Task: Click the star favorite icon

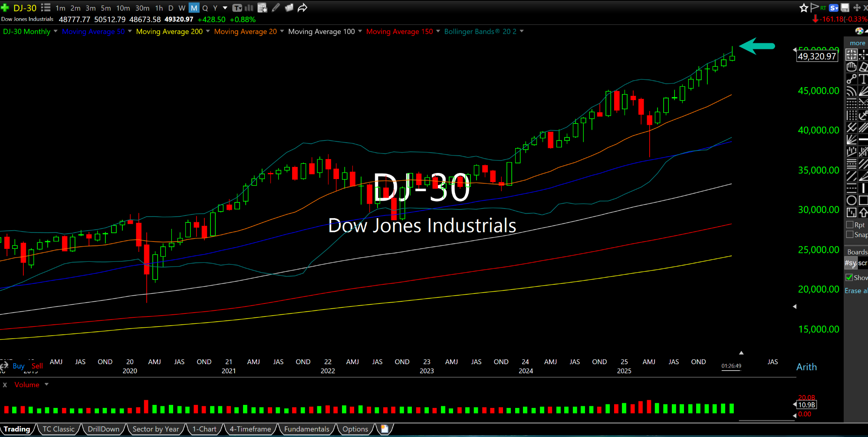Action: pos(804,8)
